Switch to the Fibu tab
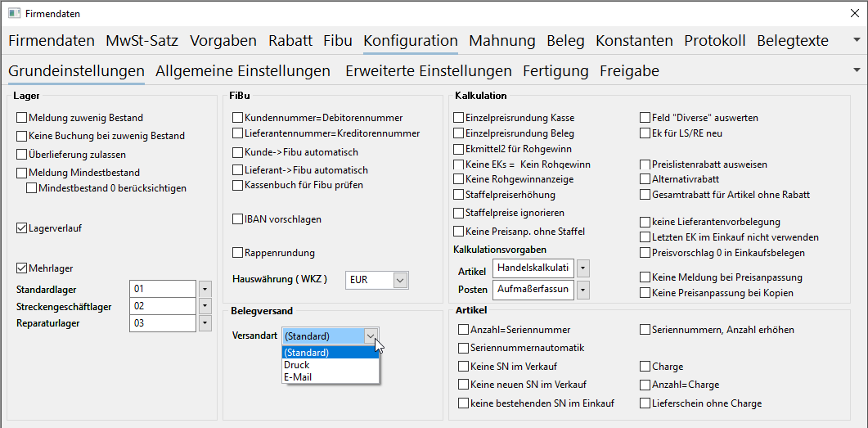Image resolution: width=868 pixels, height=428 pixels. click(x=338, y=40)
